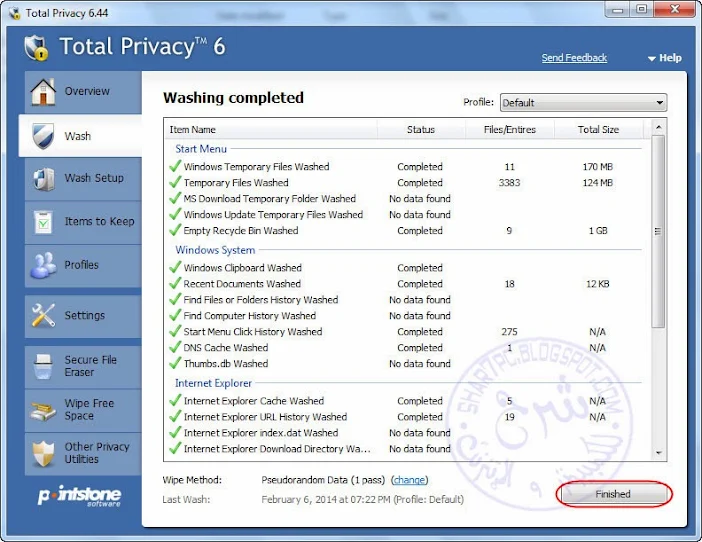Click the Secure File Eraser shredder icon
Image resolution: width=702 pixels, height=542 pixels.
click(x=43, y=366)
